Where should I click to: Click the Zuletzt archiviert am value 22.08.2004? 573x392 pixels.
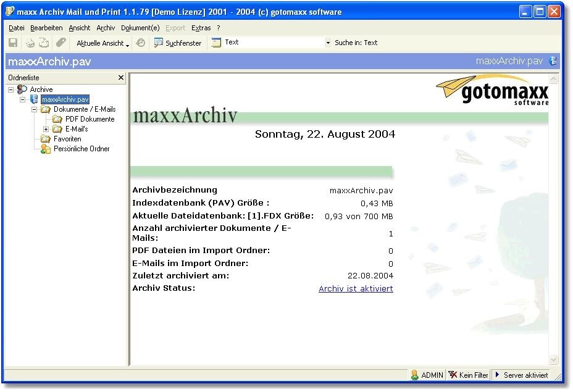pyautogui.click(x=370, y=276)
